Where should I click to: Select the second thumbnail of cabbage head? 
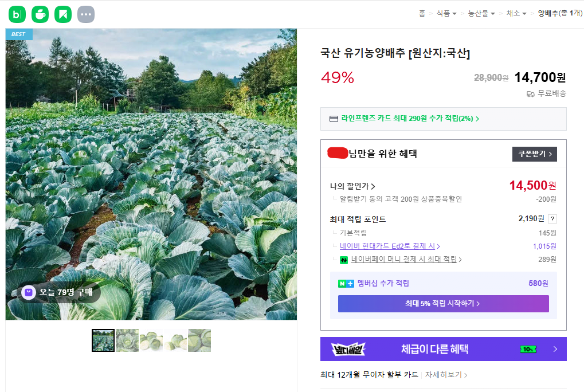(x=127, y=340)
